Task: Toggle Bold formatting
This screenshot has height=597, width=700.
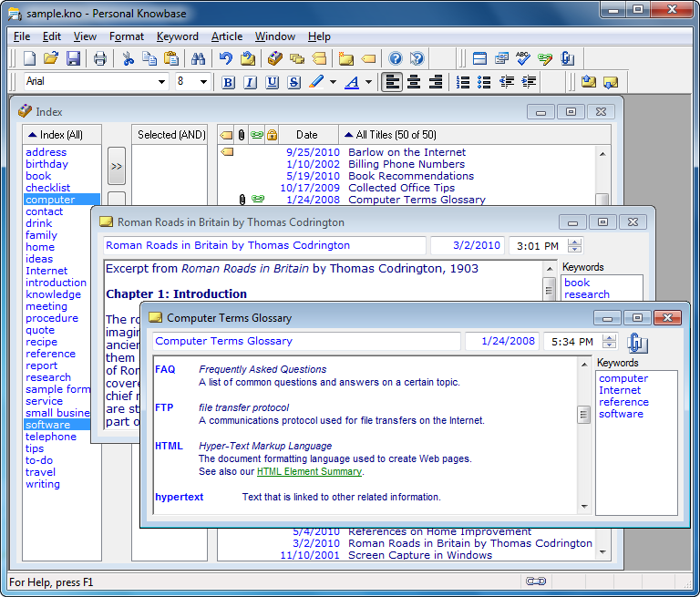Action: pyautogui.click(x=228, y=82)
